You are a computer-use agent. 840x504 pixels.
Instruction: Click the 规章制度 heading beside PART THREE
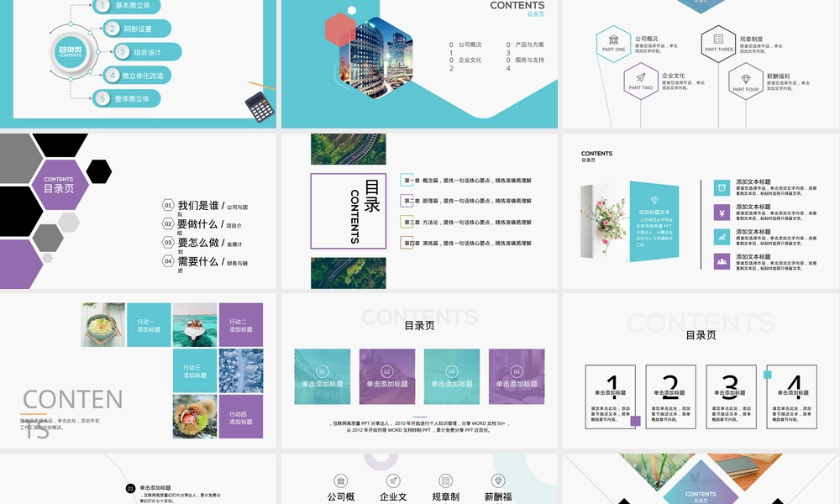[x=751, y=39]
